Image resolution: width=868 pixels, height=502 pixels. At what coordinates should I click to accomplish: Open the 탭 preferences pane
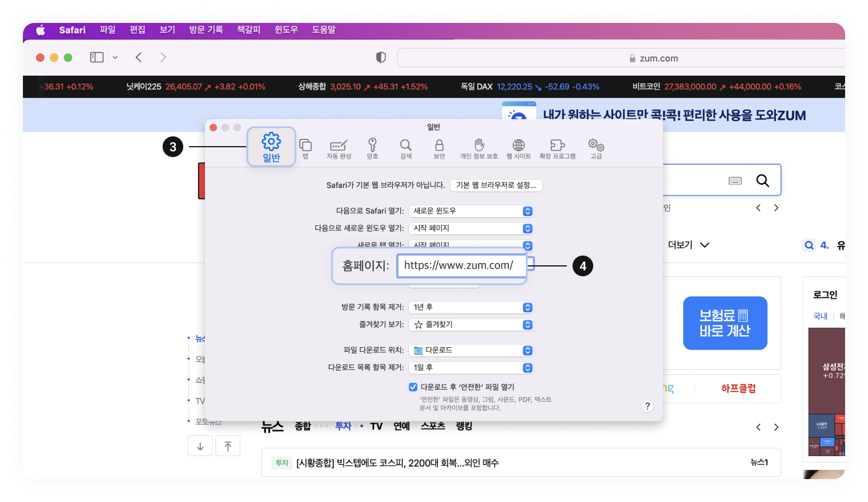(x=305, y=147)
